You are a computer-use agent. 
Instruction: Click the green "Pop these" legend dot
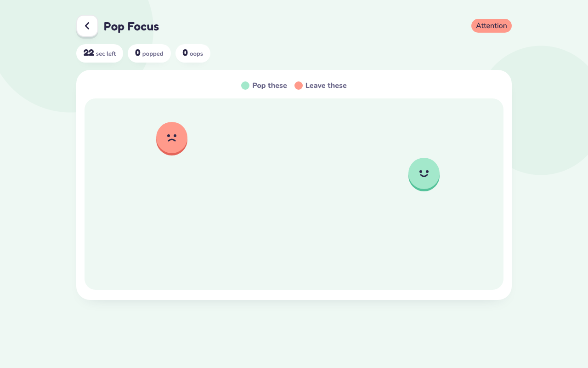point(245,86)
